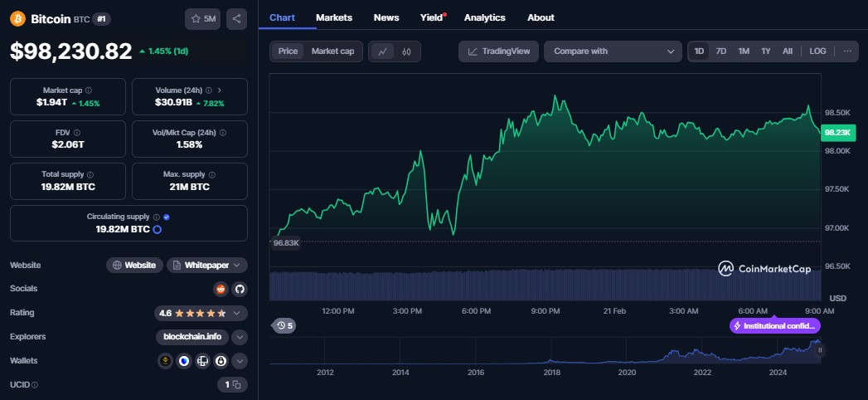Click the circulating supply progress ring
The height and width of the screenshot is (400, 868).
pyautogui.click(x=157, y=229)
